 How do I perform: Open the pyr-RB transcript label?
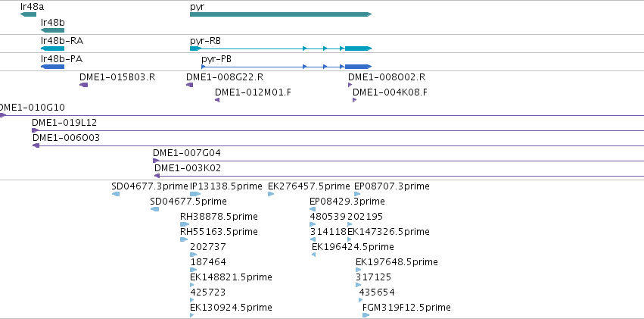point(205,41)
